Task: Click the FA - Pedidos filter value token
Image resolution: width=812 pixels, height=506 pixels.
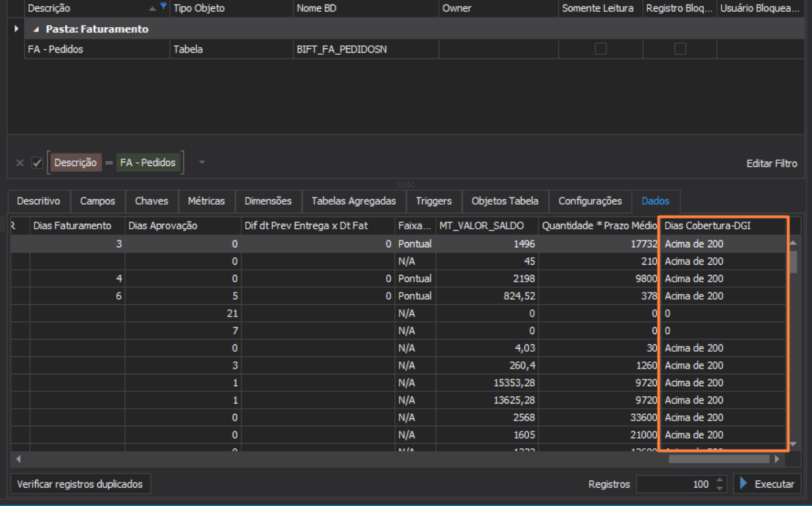Action: [148, 162]
